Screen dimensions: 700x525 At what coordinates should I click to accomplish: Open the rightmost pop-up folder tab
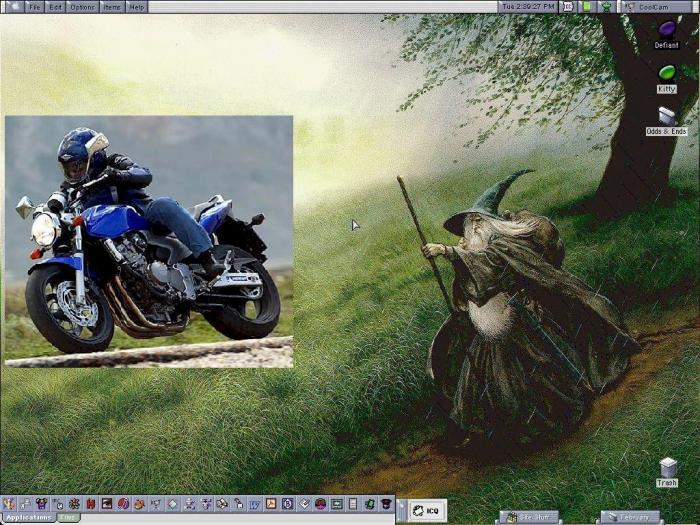pos(629,517)
